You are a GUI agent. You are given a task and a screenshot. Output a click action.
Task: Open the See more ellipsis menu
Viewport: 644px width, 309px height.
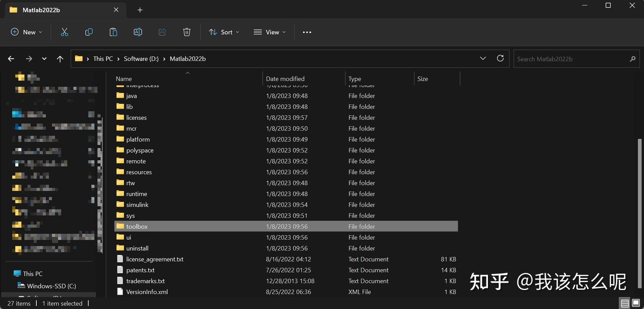point(307,32)
